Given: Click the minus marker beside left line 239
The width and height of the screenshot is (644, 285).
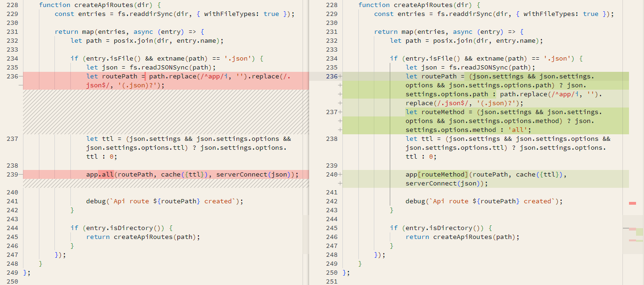Looking at the screenshot, I should click(20, 174).
